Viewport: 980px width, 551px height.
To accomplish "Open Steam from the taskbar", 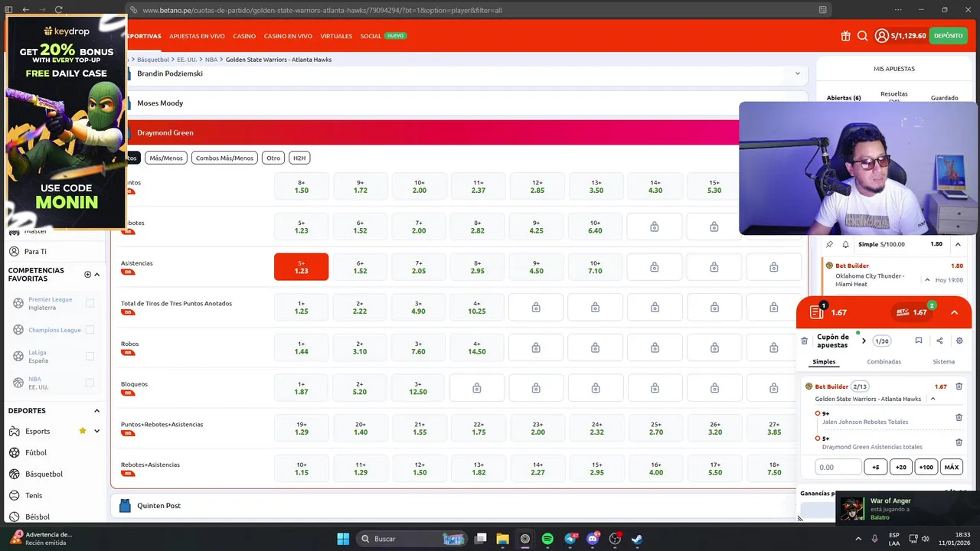I will [x=636, y=539].
